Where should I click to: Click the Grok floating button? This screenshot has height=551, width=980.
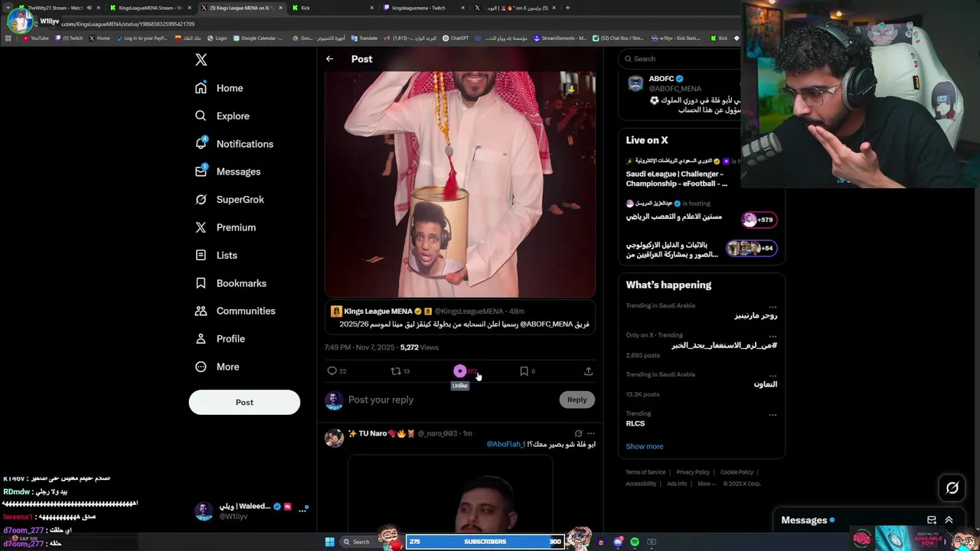952,487
